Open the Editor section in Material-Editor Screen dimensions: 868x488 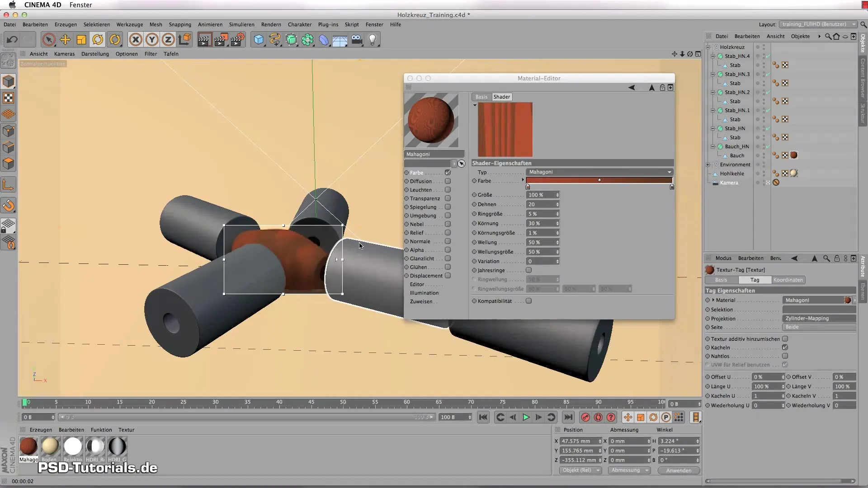[417, 284]
